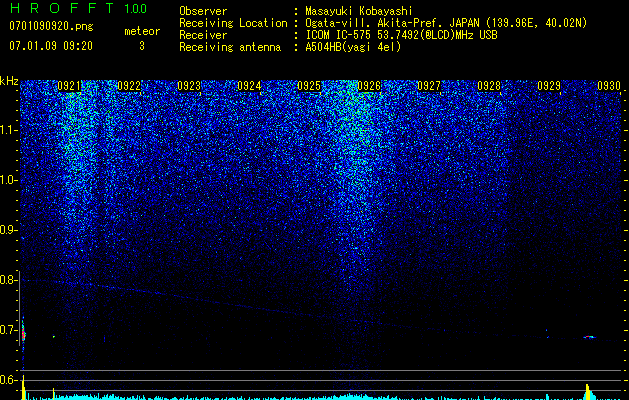The width and height of the screenshot is (629, 400).
Task: Click the version number 1.0.0
Action: pyautogui.click(x=136, y=9)
